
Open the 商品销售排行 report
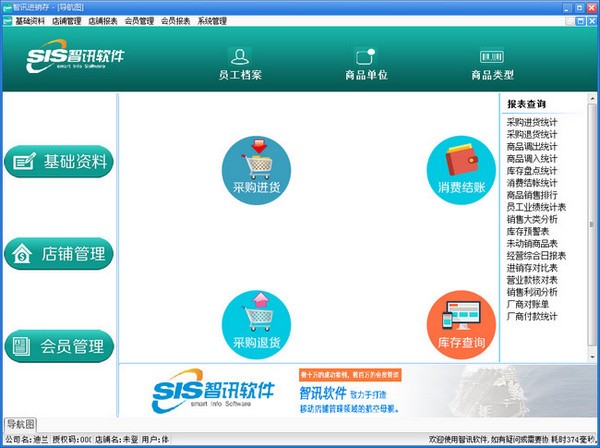(532, 195)
